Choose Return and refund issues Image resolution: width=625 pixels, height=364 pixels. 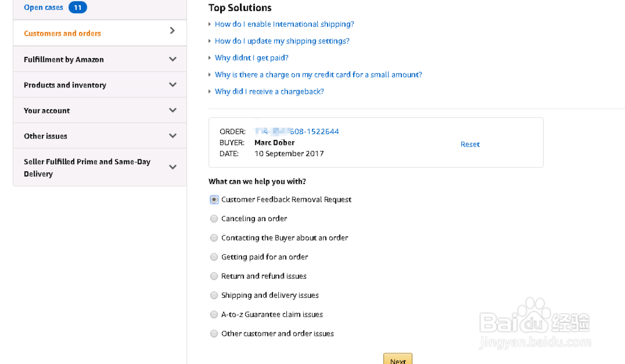pos(214,276)
